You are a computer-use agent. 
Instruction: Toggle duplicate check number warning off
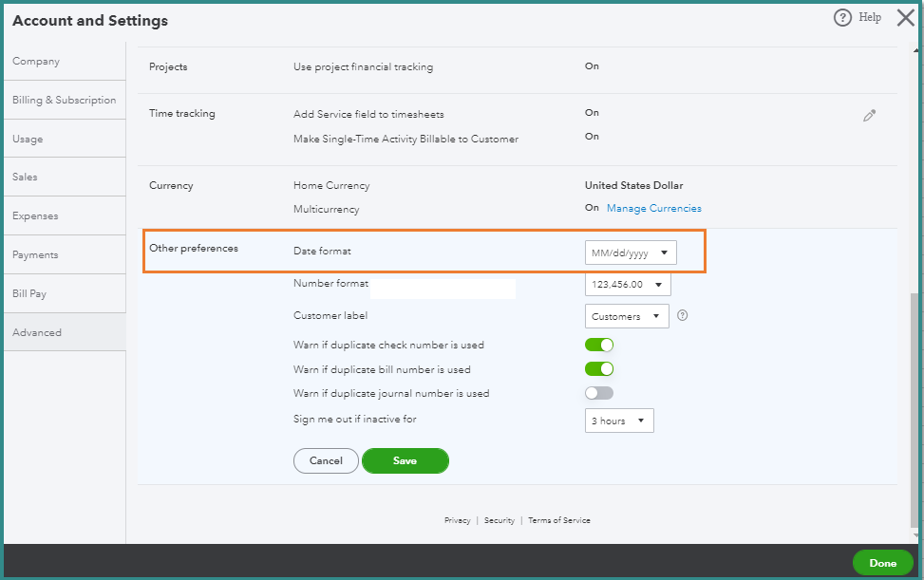(599, 345)
